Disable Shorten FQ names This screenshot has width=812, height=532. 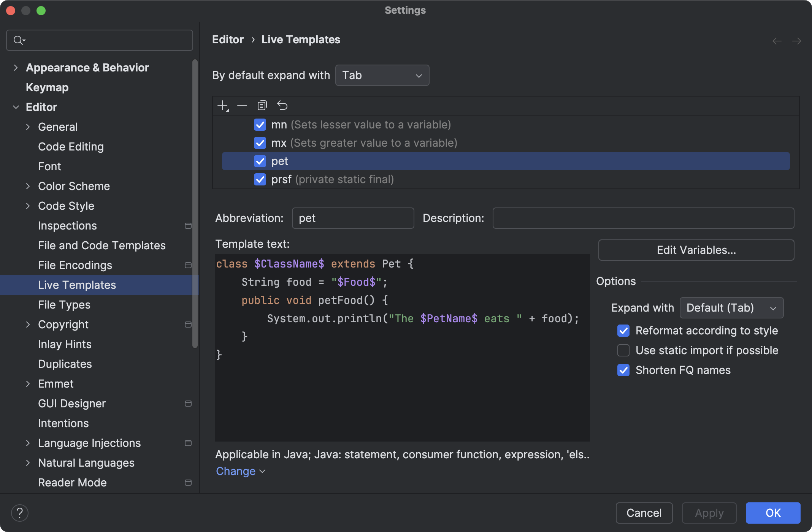coord(623,370)
